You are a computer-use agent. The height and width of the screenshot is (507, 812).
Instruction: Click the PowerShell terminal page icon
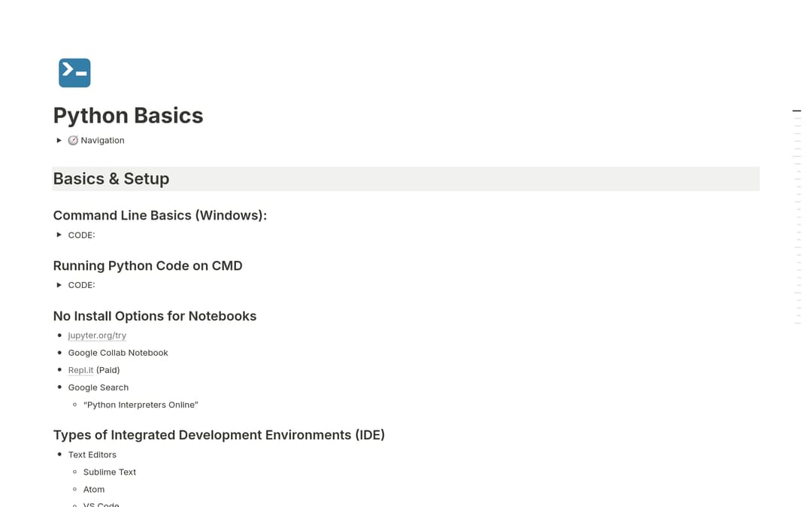[74, 72]
